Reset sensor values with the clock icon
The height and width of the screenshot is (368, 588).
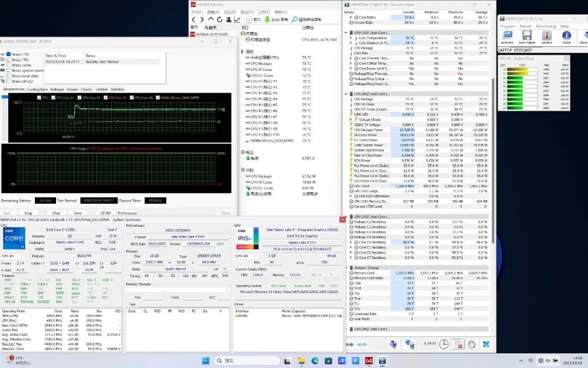(444, 344)
